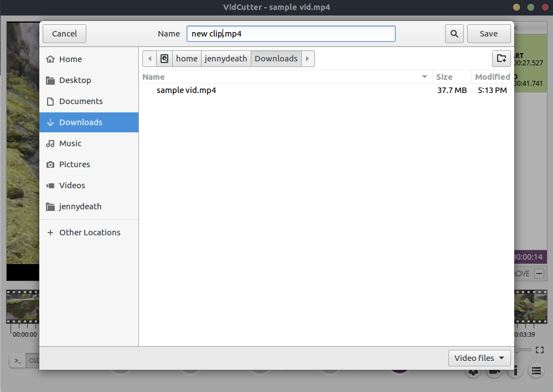The image size is (553, 392).
Task: Click the file Name text field
Action: coord(291,34)
